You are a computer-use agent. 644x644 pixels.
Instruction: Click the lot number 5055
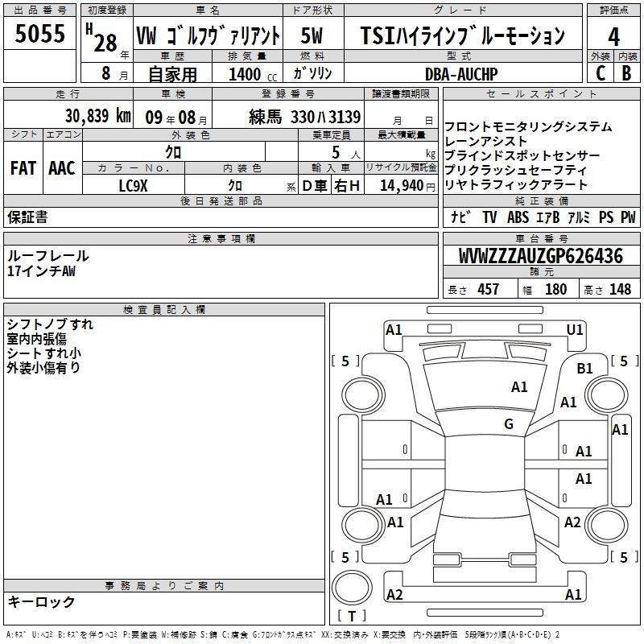tap(39, 36)
